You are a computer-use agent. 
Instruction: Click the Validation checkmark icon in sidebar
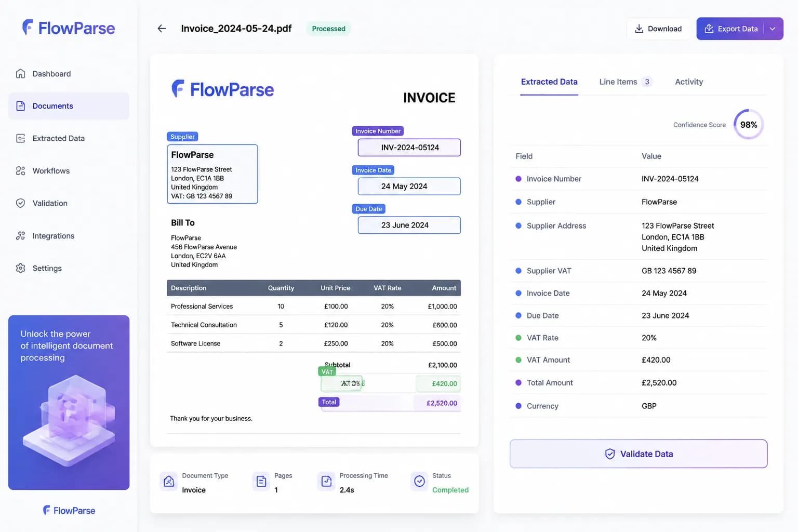pos(20,203)
